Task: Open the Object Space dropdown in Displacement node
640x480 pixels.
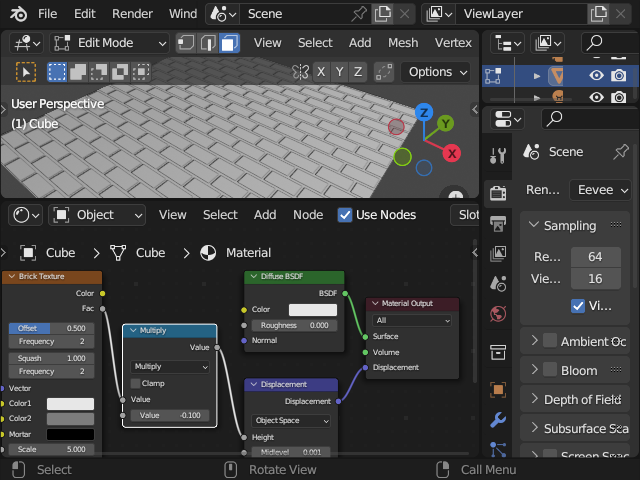Action: [x=291, y=420]
